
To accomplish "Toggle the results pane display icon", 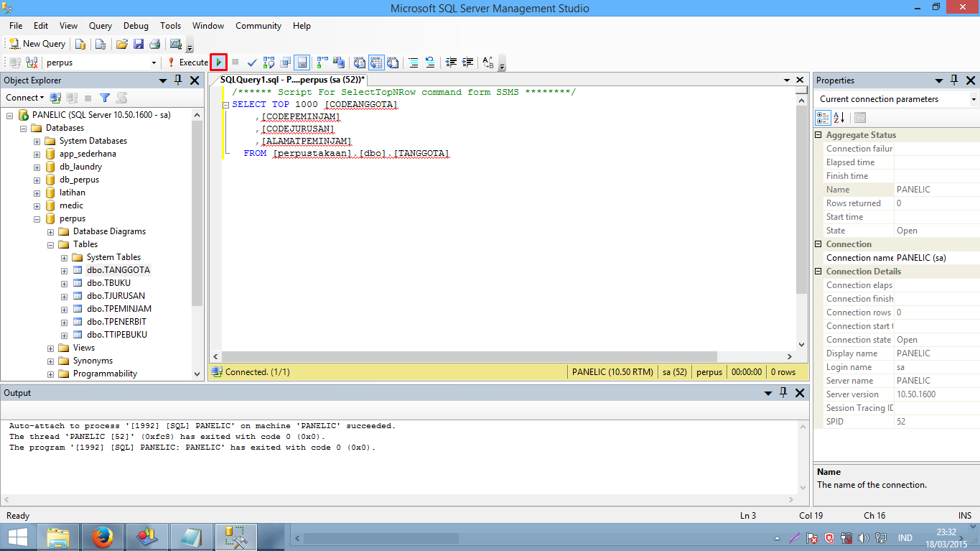I will [x=302, y=62].
